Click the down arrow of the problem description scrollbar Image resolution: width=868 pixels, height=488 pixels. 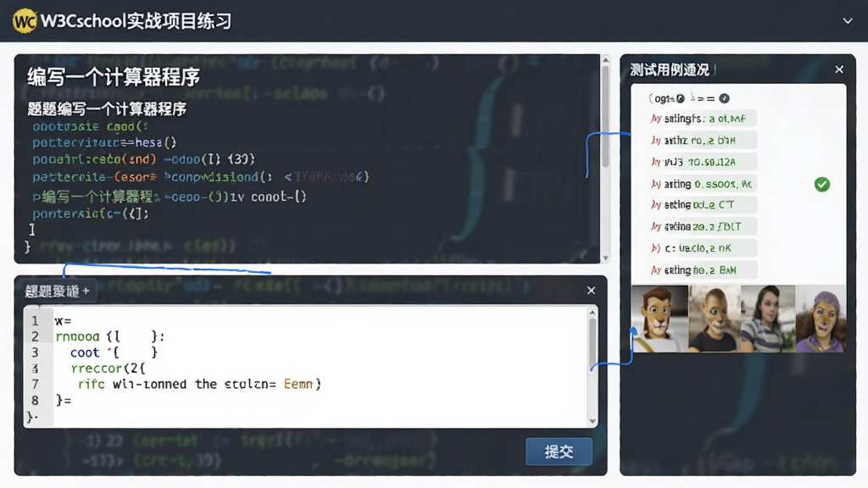[605, 258]
